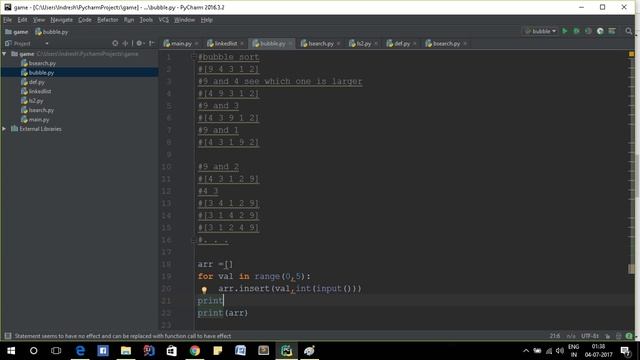This screenshot has height=360, width=640.
Task: Collapse the game project root folder
Action: [4, 54]
